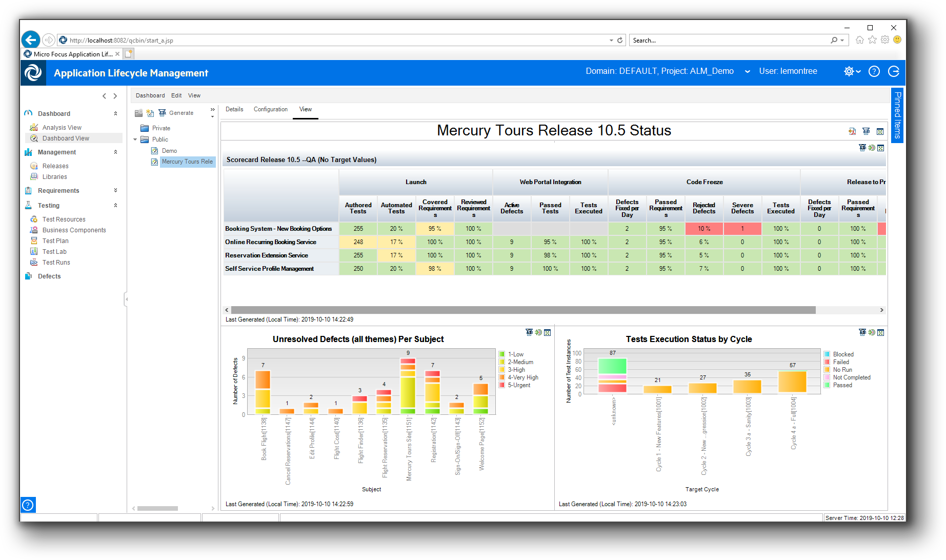Open the Dashboard menu
Image resolution: width=946 pixels, height=560 pixels.
150,95
